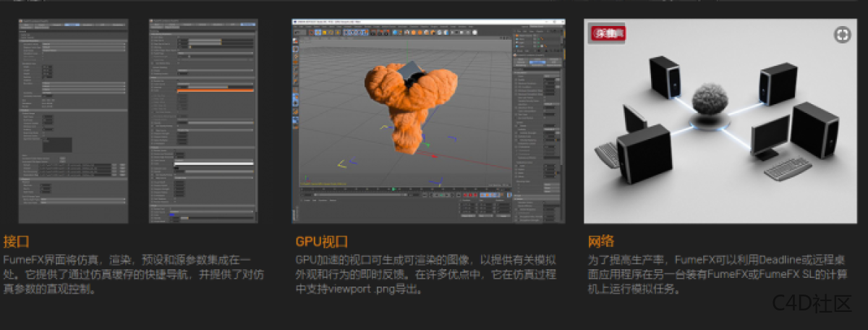
Task: Click the GPU视口 heading
Action: point(321,241)
